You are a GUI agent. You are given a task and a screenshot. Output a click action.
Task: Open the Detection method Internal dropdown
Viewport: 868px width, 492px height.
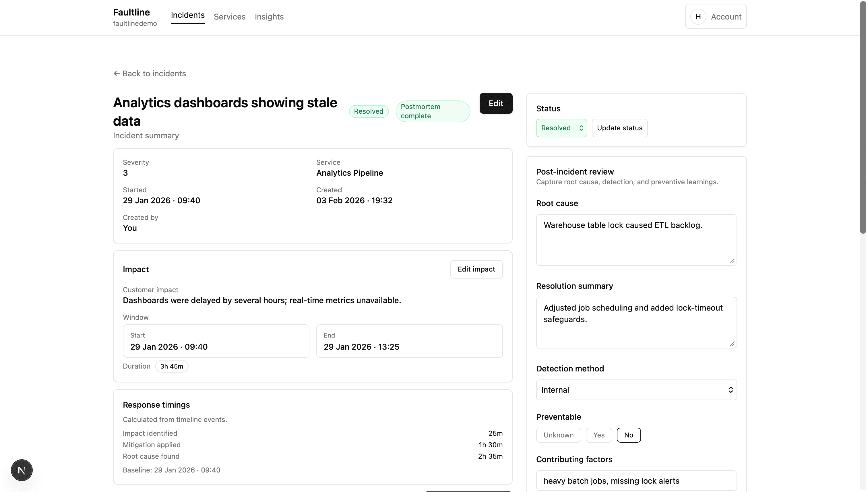click(636, 390)
